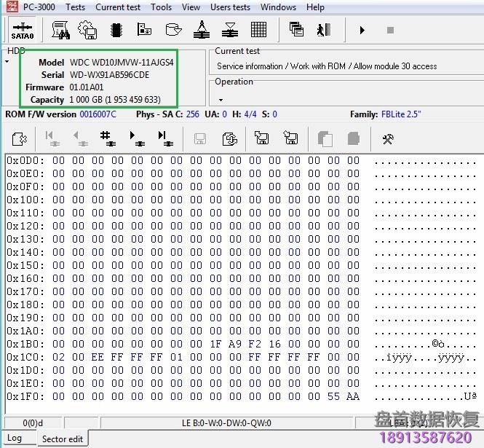Click the cascading windows toolbar icon
Image resolution: width=484 pixels, height=448 pixels.
click(296, 31)
